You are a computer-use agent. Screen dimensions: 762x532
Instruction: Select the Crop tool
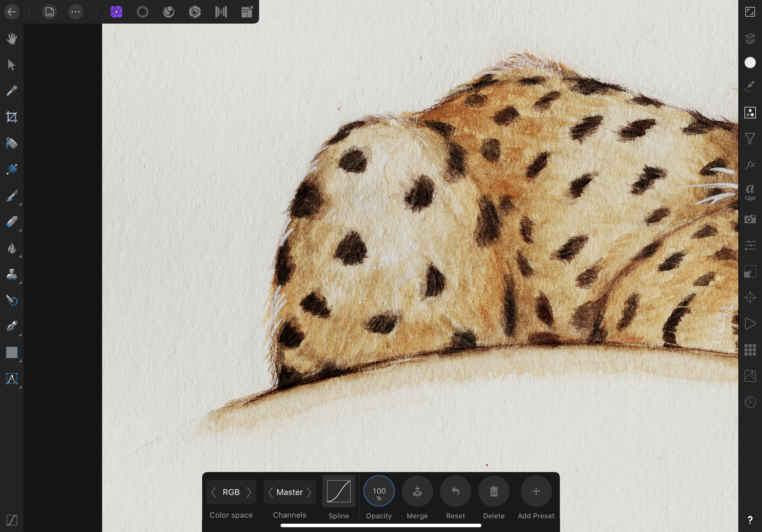(11, 117)
